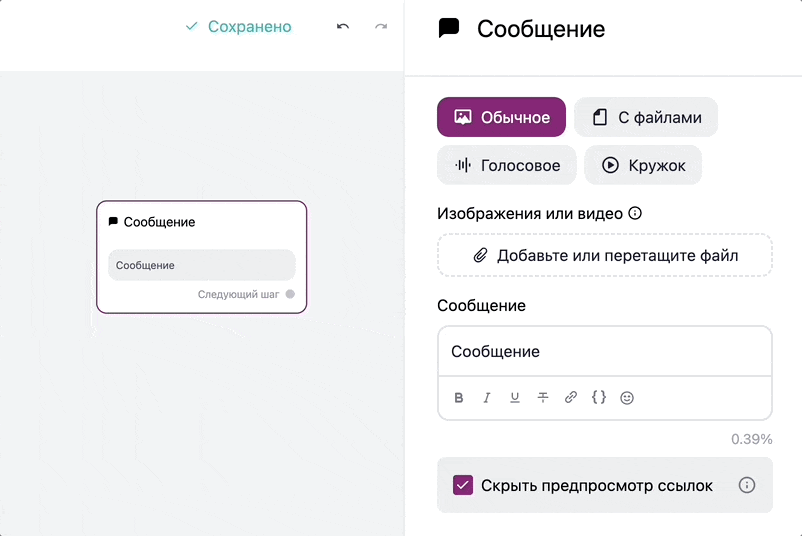Viewport: 802px width, 536px height.
Task: Click into the Сообщение text editor field
Action: 605,351
